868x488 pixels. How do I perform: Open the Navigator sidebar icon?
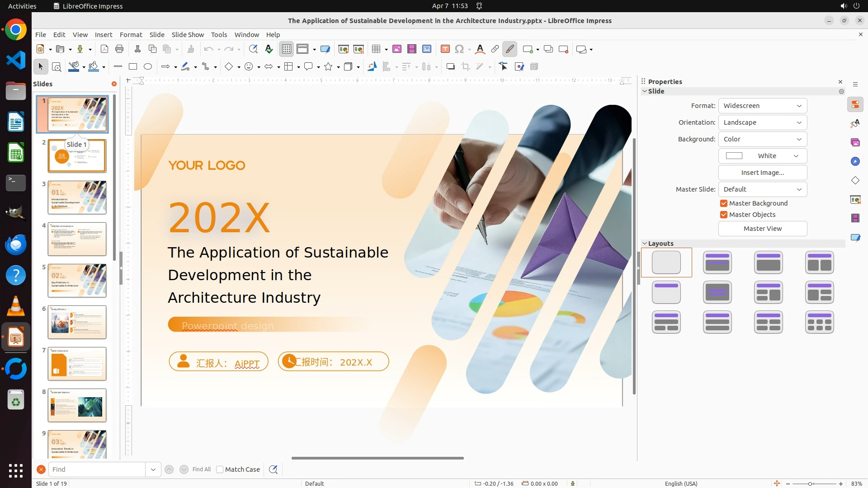855,161
